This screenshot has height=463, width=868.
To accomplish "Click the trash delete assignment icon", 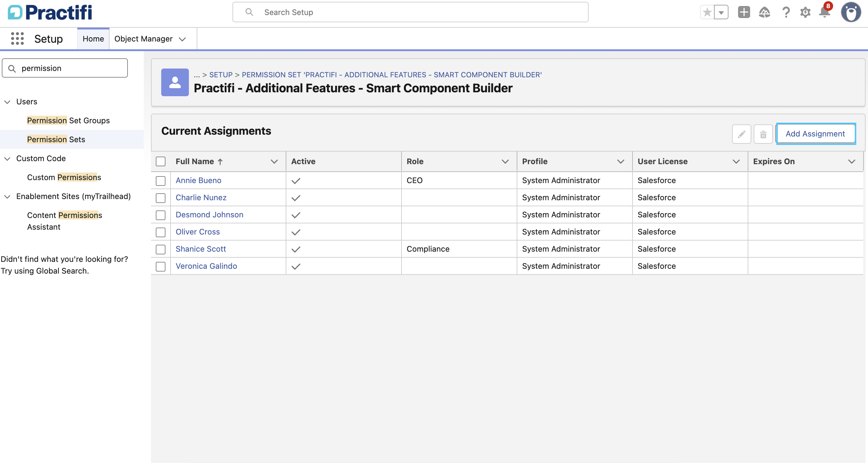I will [763, 134].
